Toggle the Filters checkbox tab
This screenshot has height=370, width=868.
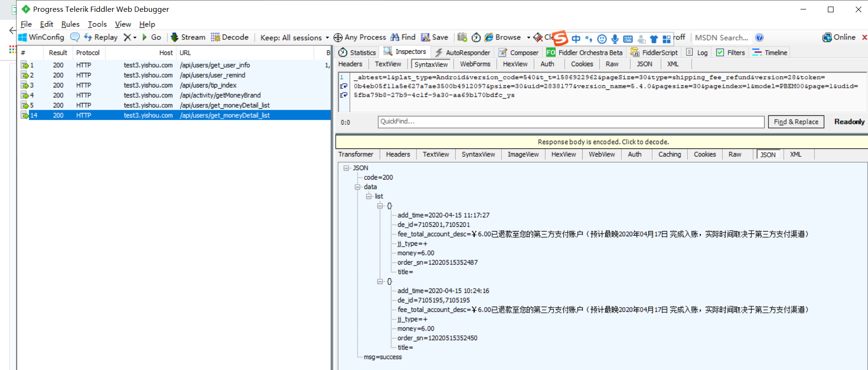731,52
